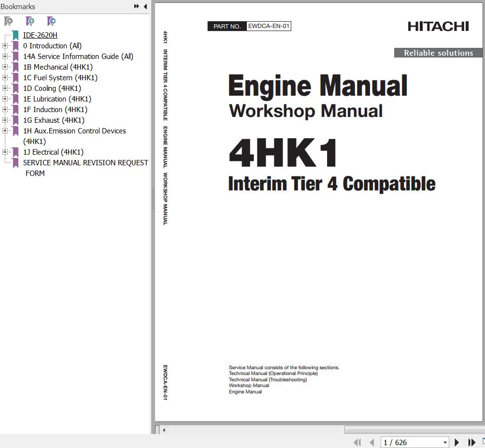
Task: Expand the 1E Lubrication (4HK1) bookmark
Action: point(5,99)
